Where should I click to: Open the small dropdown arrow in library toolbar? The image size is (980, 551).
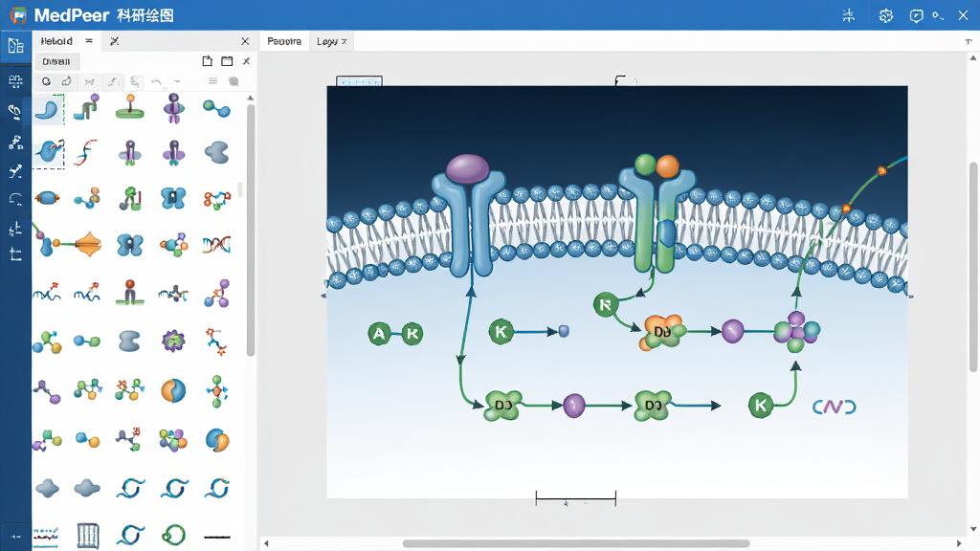tap(177, 81)
